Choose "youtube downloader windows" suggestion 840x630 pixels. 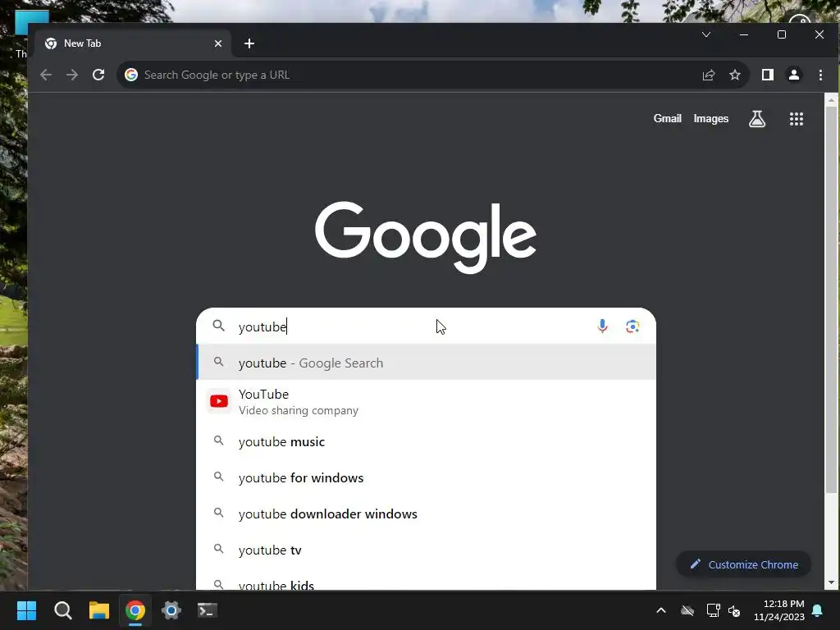pos(427,514)
